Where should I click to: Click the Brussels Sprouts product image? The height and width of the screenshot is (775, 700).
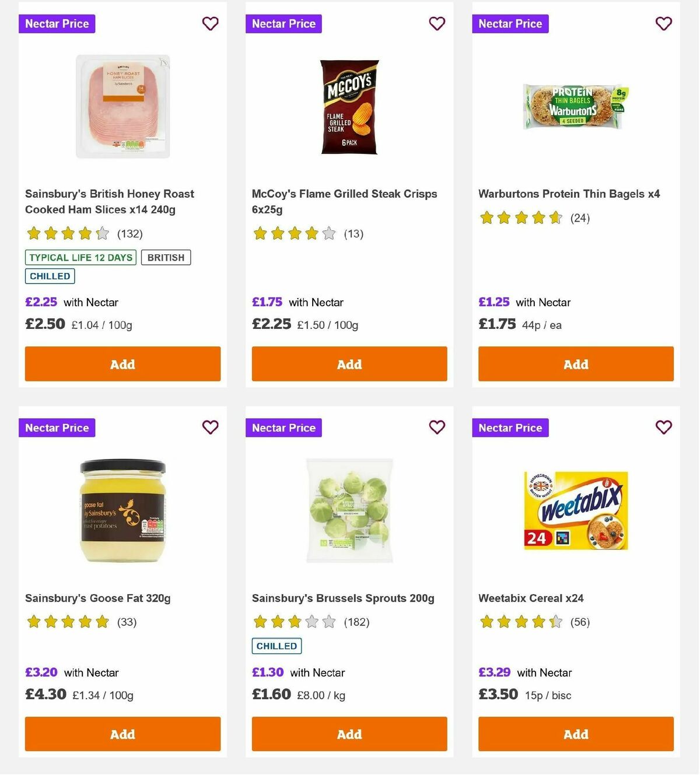pyautogui.click(x=349, y=509)
